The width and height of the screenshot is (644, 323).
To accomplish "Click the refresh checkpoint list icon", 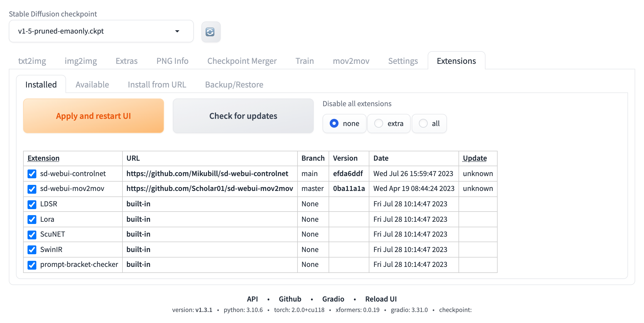I will (x=211, y=32).
